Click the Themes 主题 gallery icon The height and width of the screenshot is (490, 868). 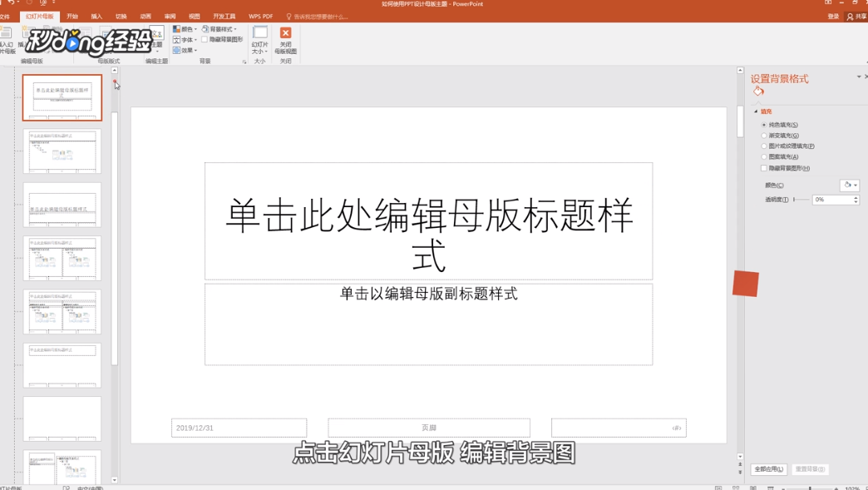click(156, 33)
